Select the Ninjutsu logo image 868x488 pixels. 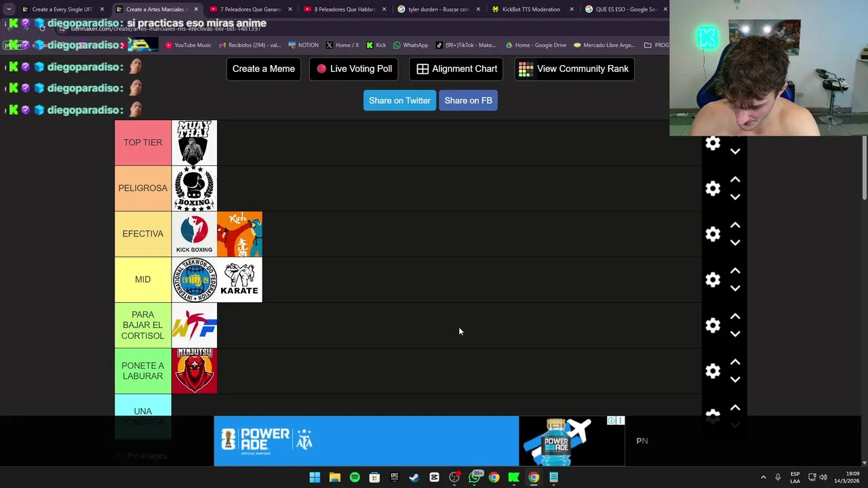pos(194,371)
